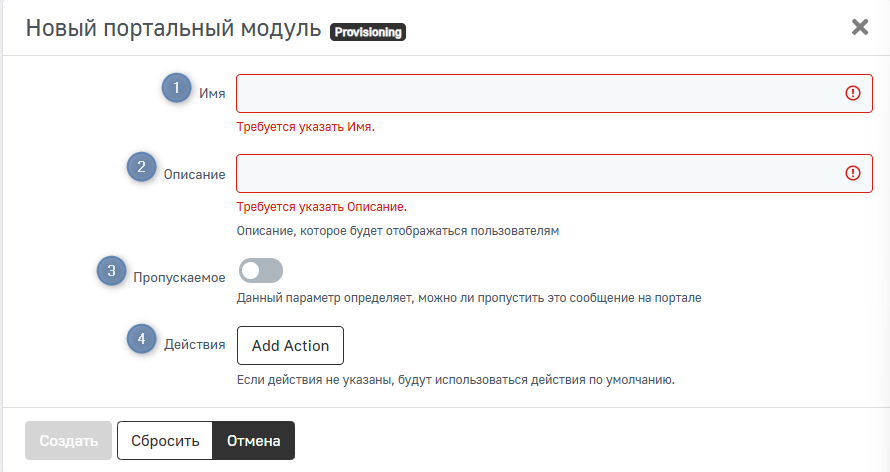Cancel with the Отмена button
This screenshot has width=890, height=472.
(x=254, y=440)
